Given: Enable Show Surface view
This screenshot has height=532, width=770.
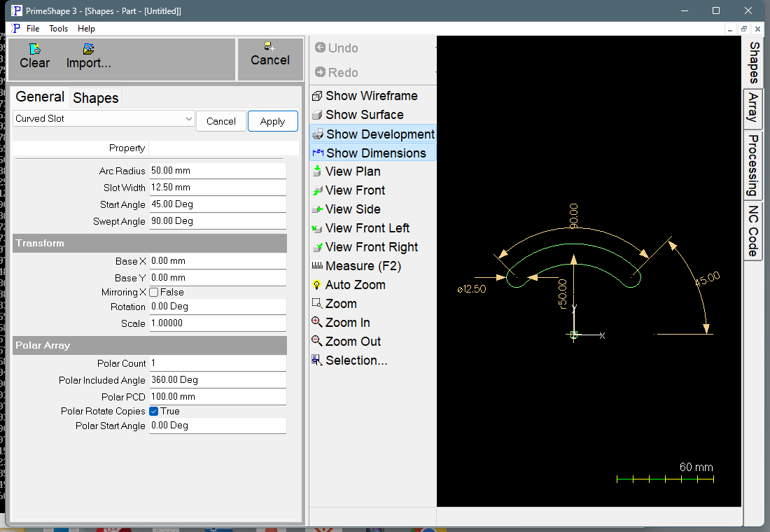Looking at the screenshot, I should coord(358,115).
